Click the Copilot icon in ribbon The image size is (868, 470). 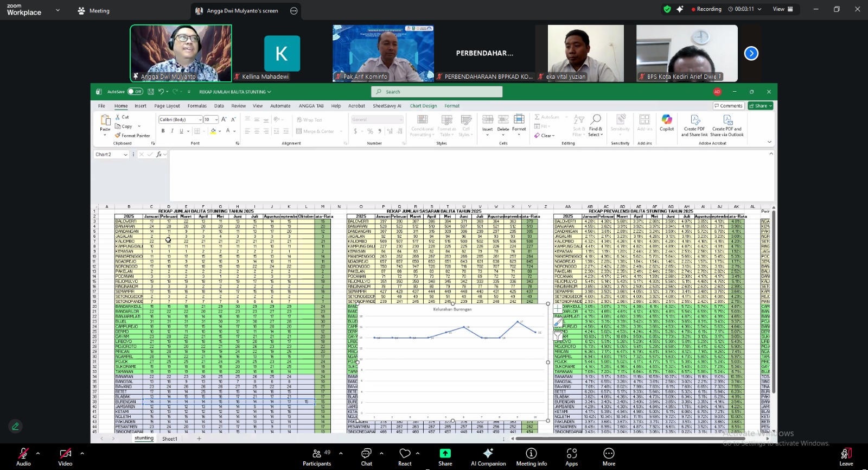pos(666,122)
